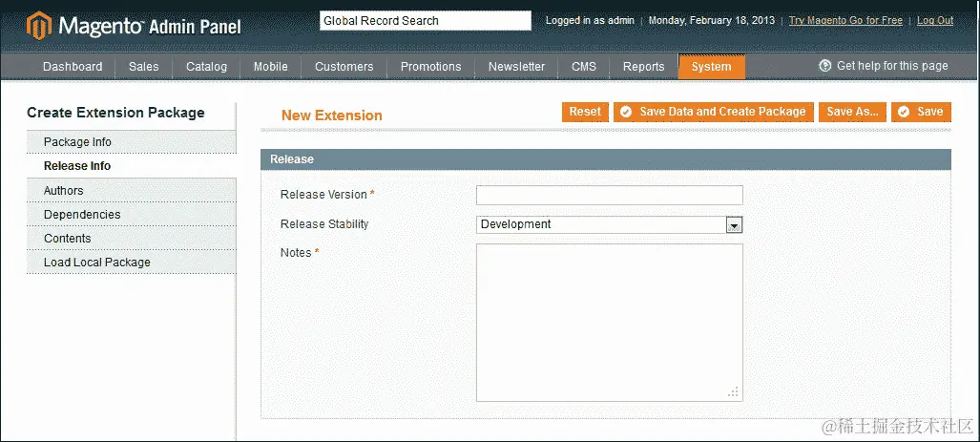Click the Release Stability label

[x=324, y=223]
